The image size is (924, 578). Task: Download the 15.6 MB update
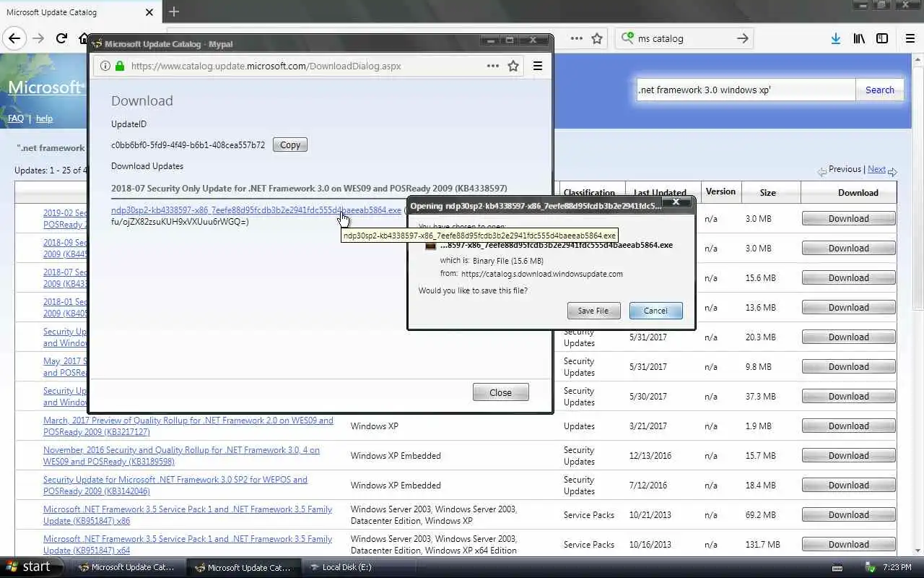coord(848,277)
